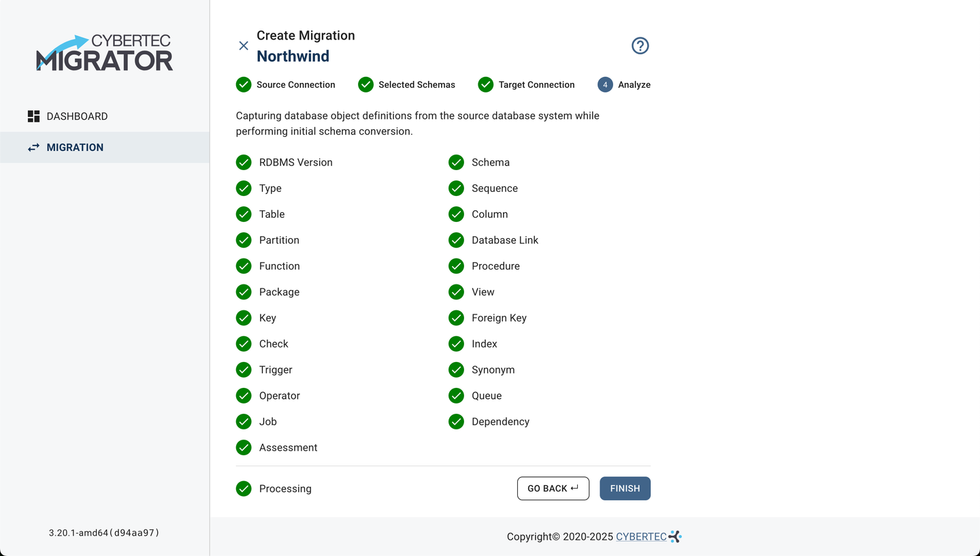
Task: Select the Migration menu item
Action: coord(75,148)
